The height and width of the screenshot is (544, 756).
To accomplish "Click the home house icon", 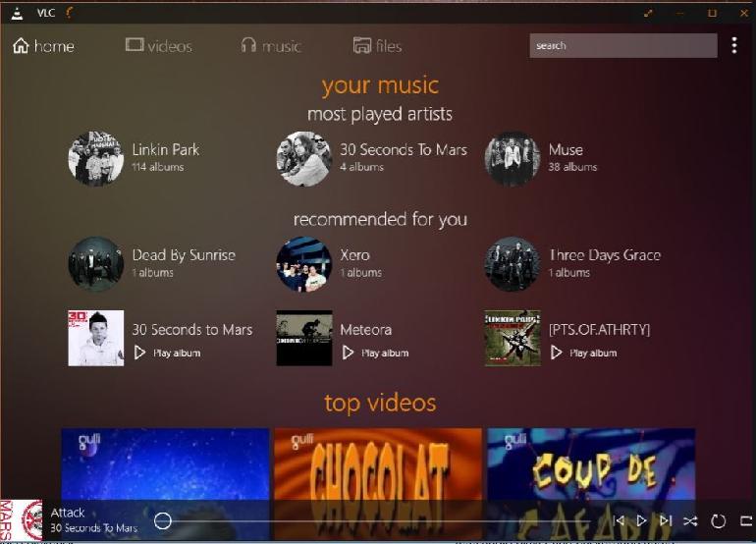I will [x=21, y=45].
